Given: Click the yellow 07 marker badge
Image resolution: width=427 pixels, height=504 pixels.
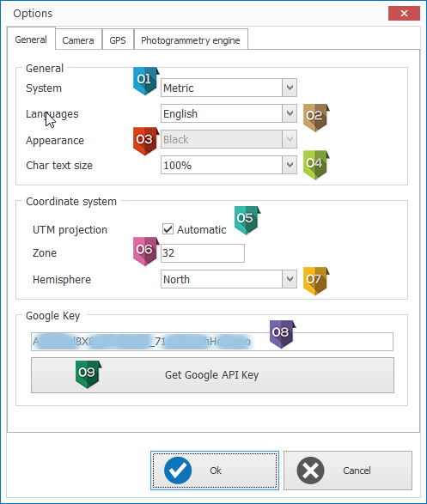Looking at the screenshot, I should pyautogui.click(x=316, y=281).
